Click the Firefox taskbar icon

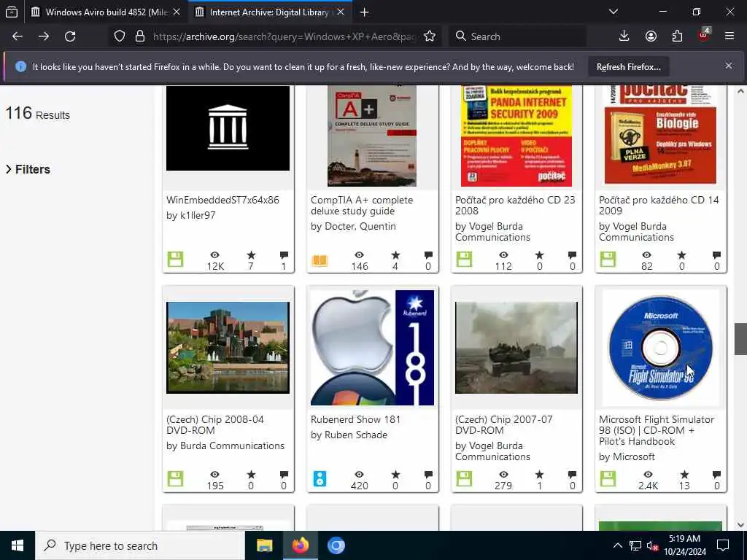tap(300, 545)
